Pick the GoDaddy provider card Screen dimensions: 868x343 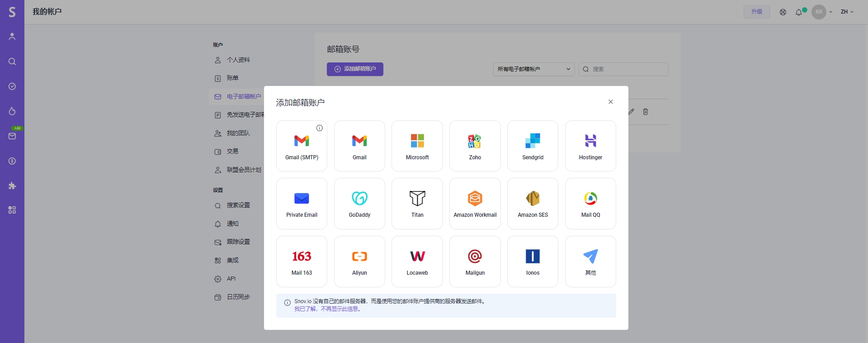(x=359, y=204)
